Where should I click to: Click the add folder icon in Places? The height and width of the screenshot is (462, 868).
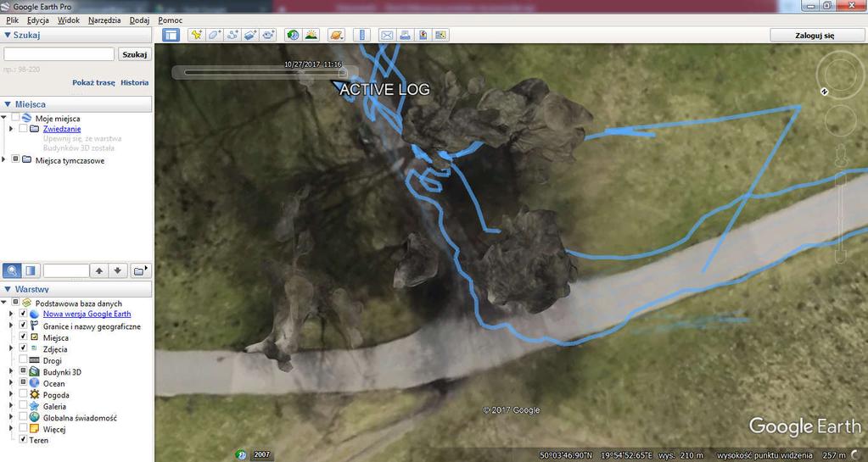(141, 270)
